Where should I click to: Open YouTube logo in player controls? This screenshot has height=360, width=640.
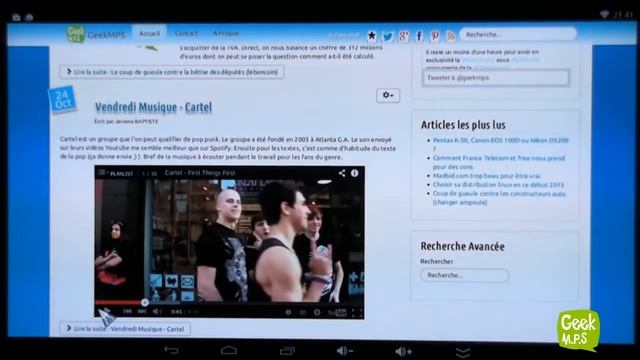[x=337, y=313]
